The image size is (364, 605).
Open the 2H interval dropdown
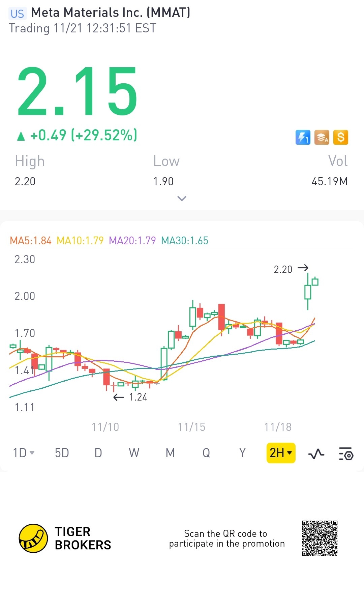point(281,453)
